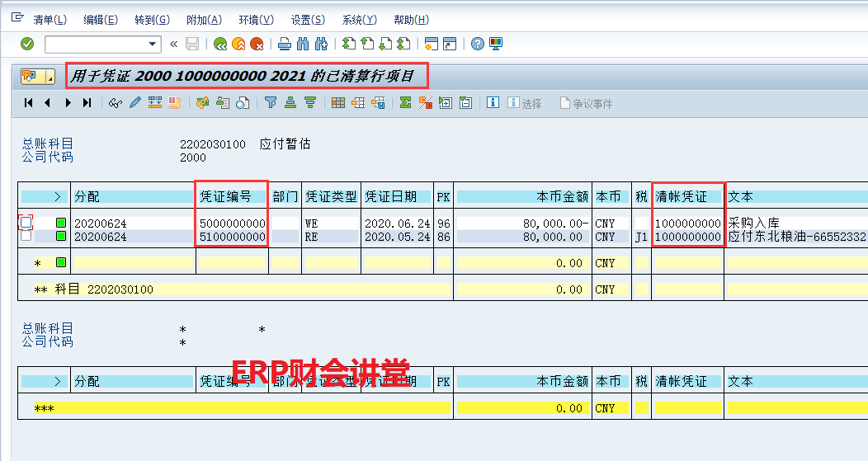Screen dimensions: 868x461
Task: Open the 设置(S) menu
Action: pos(307,19)
